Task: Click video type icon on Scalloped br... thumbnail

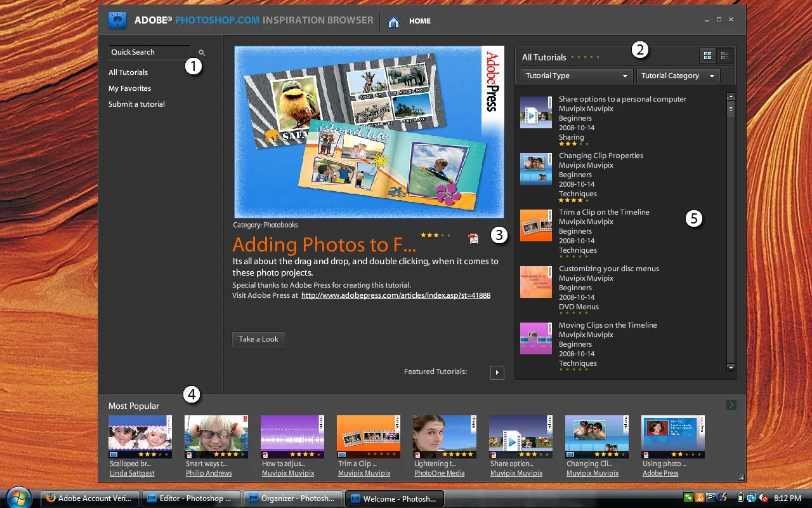Action: (114, 455)
